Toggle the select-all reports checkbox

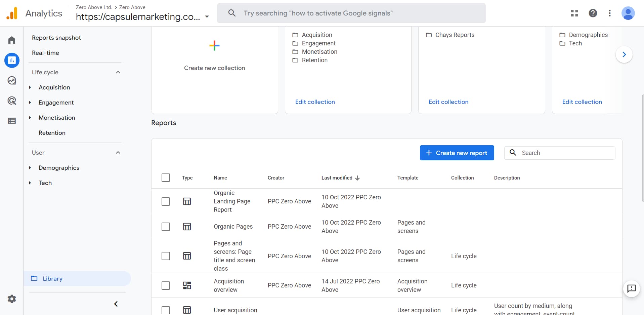pos(166,178)
